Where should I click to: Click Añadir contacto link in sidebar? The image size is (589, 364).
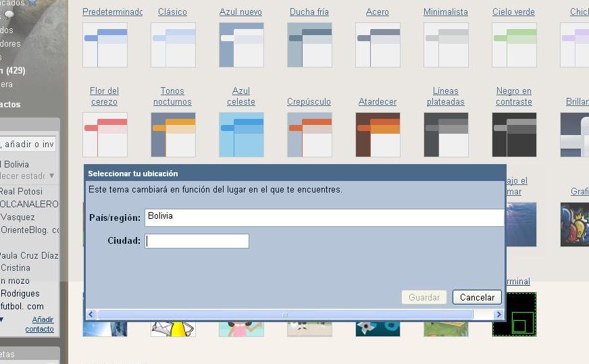39,324
